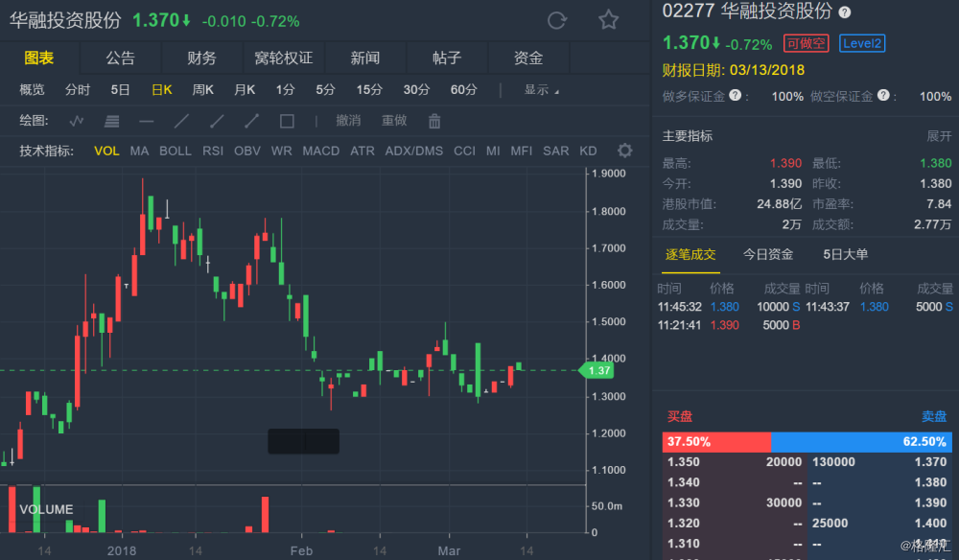Select the 日K chart period

click(x=162, y=90)
